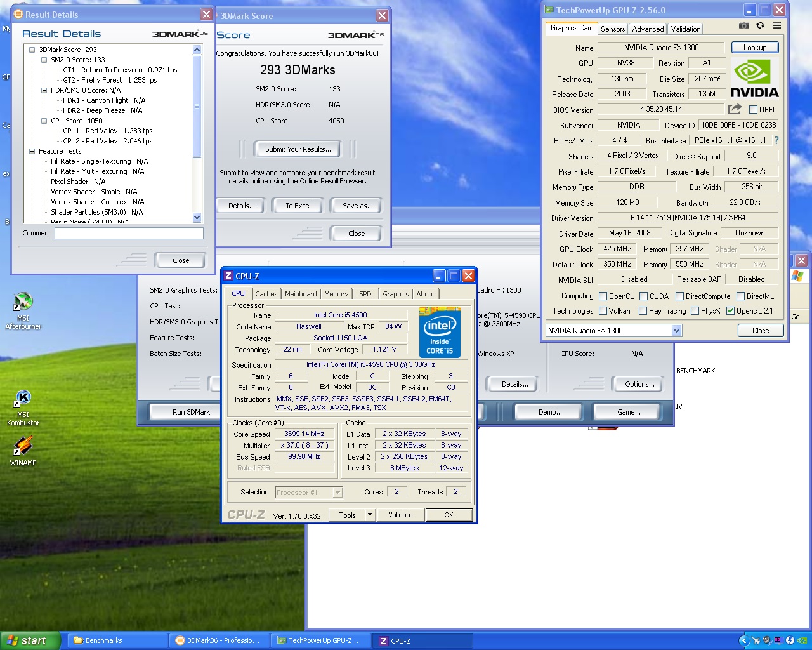Toggle the OpenGL 2.1 checkbox

tap(730, 310)
